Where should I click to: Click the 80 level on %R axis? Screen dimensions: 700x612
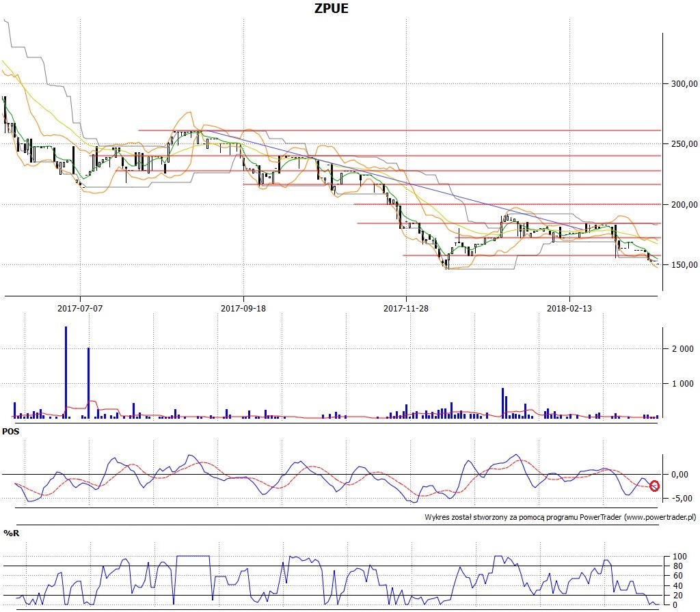click(x=677, y=566)
